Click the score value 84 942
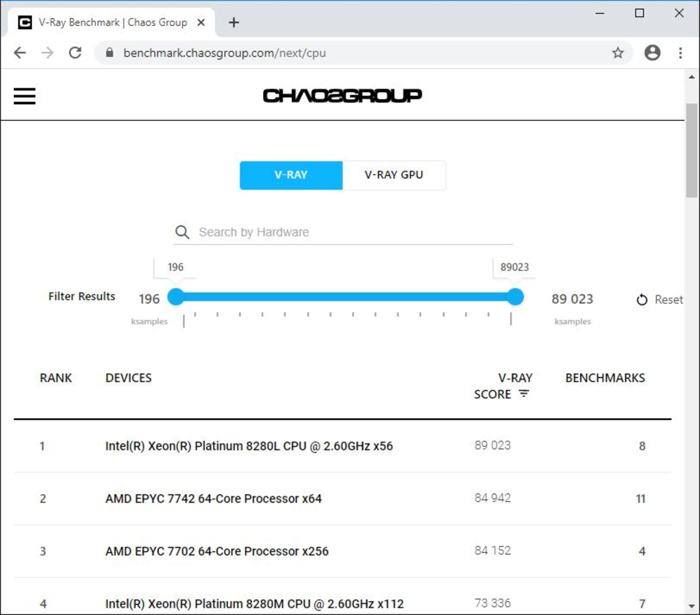Viewport: 700px width, 615px height. [x=493, y=498]
